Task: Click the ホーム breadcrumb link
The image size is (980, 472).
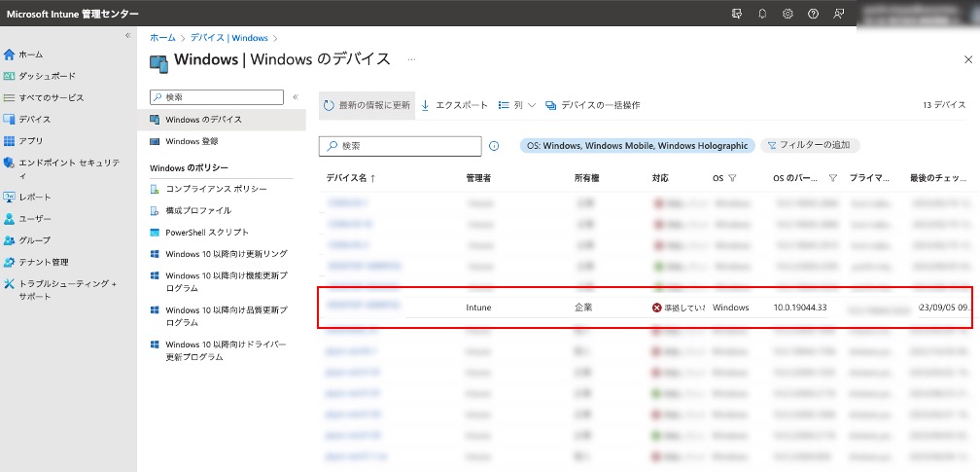Action: (162, 38)
